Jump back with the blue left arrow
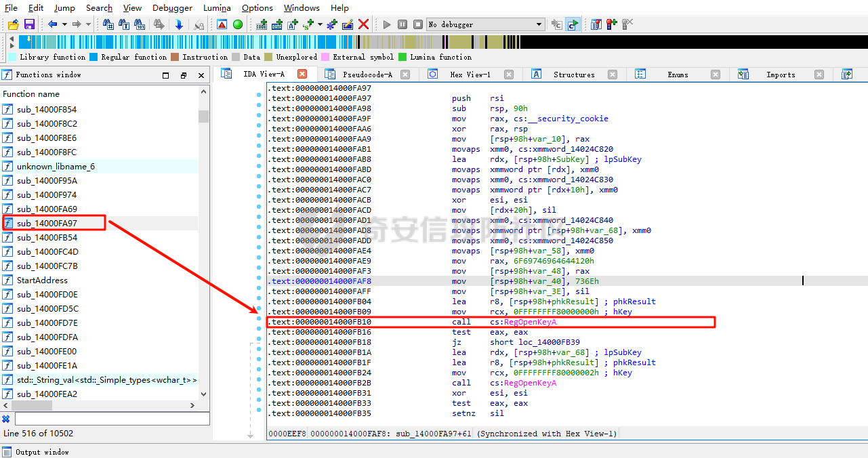This screenshot has height=458, width=868. tap(53, 24)
